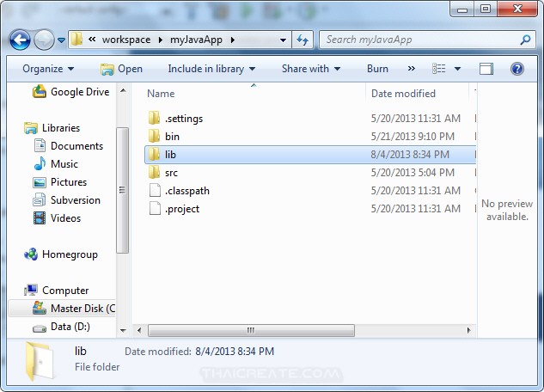544x392 pixels.
Task: Click the navigation pane scrollbar thumb
Action: [x=123, y=190]
